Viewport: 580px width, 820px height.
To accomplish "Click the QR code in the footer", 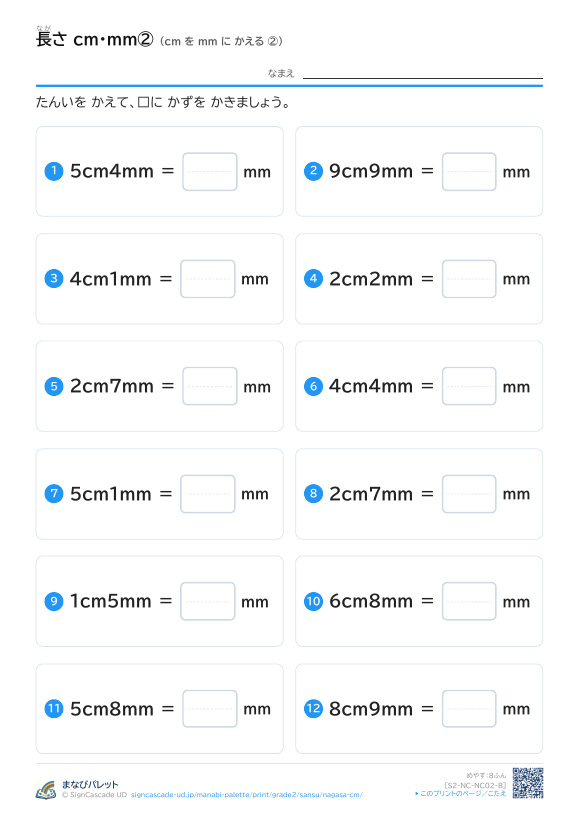I will click(528, 783).
